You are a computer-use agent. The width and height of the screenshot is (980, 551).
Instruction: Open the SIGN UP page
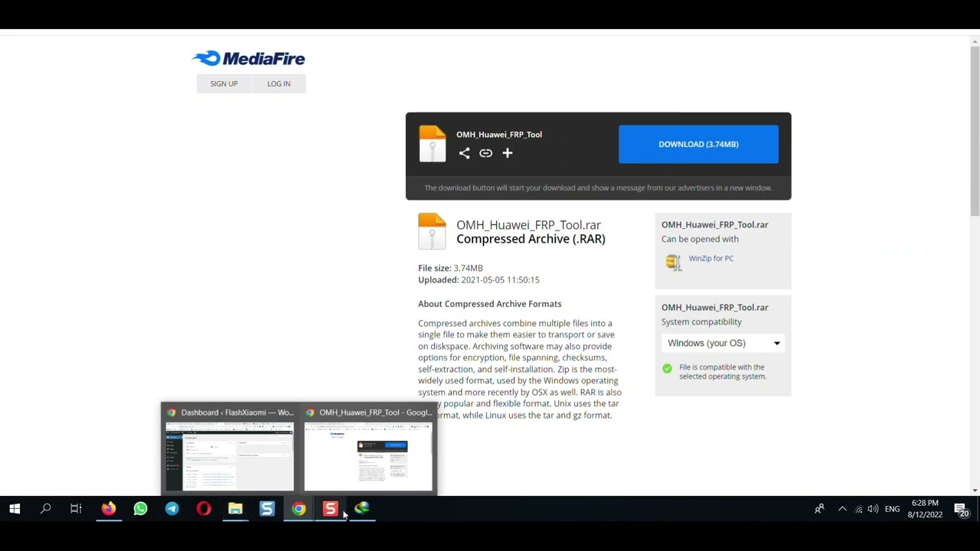click(224, 83)
